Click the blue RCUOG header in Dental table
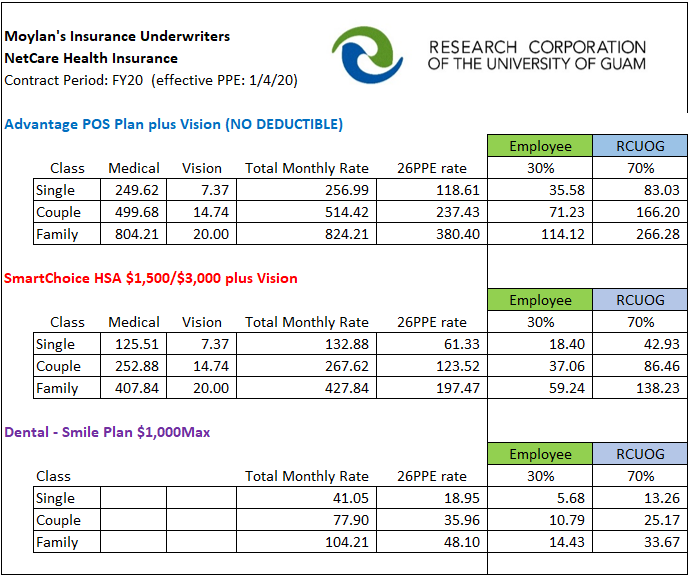 [x=640, y=454]
